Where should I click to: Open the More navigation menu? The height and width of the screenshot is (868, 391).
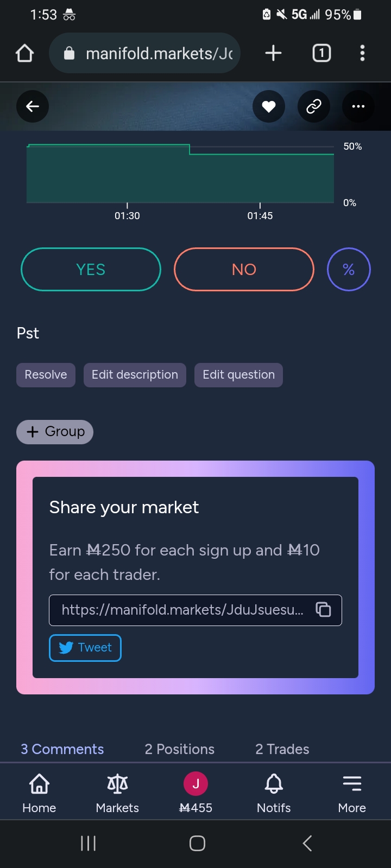[x=352, y=793]
